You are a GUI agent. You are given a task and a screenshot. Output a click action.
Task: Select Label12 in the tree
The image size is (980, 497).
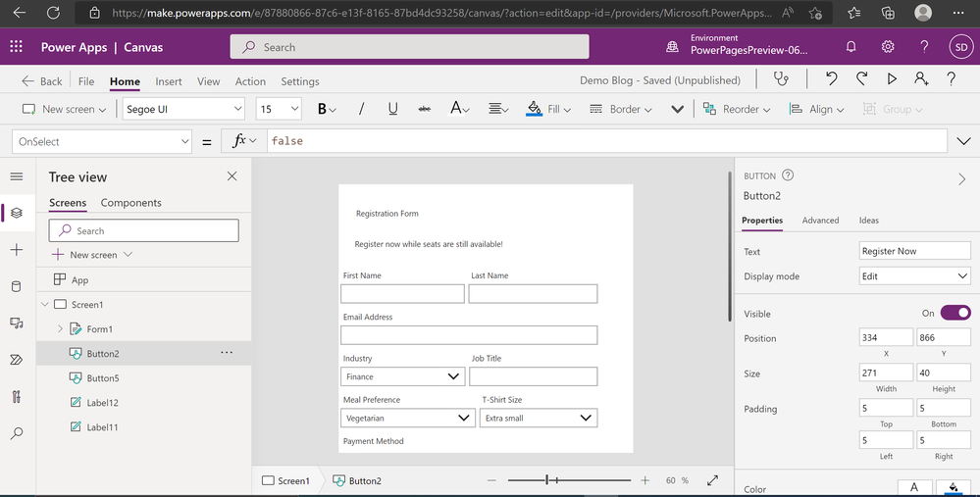[x=102, y=403]
